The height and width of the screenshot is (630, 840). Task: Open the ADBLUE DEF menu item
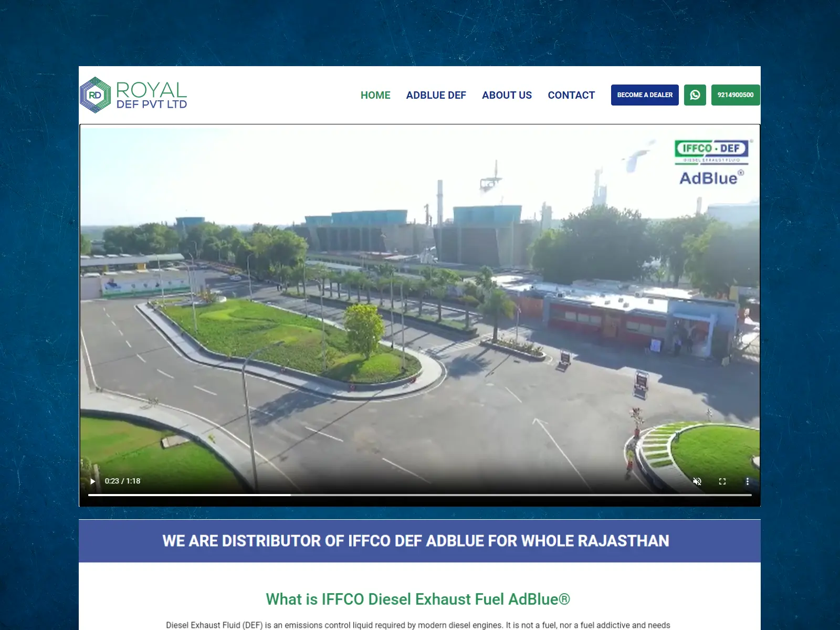point(436,95)
